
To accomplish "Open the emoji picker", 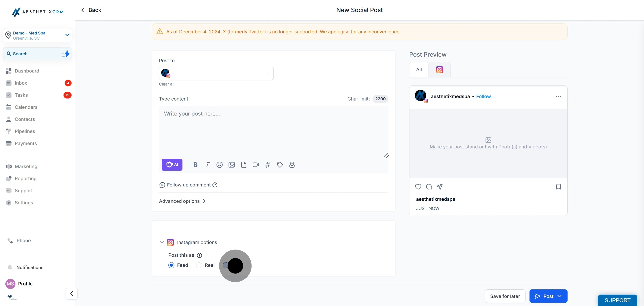I will point(219,165).
